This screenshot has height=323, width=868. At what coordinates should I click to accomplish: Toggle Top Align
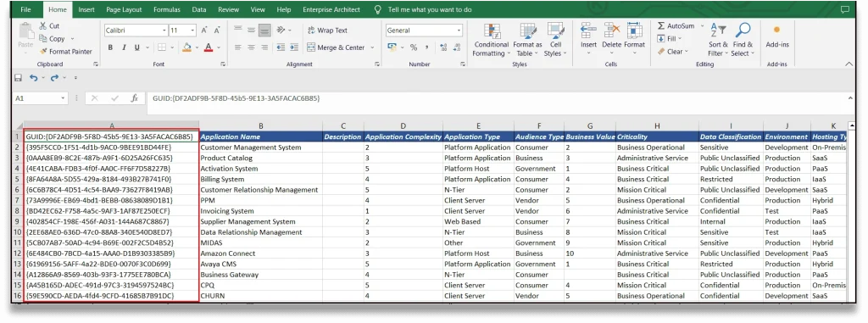coord(237,30)
